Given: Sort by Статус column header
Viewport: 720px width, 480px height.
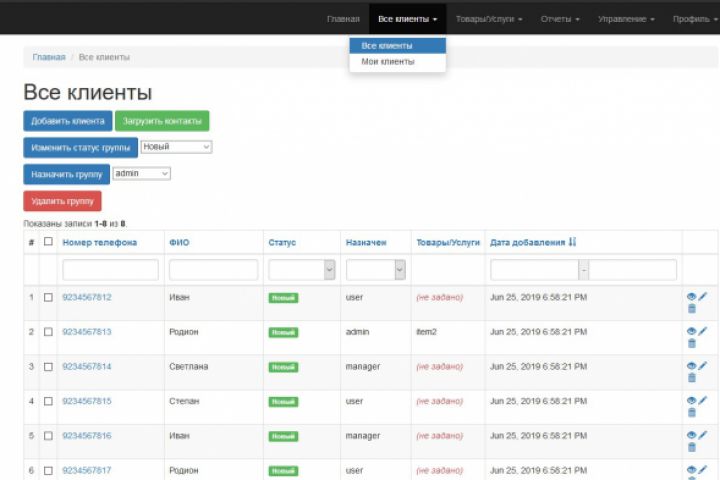Looking at the screenshot, I should (282, 243).
